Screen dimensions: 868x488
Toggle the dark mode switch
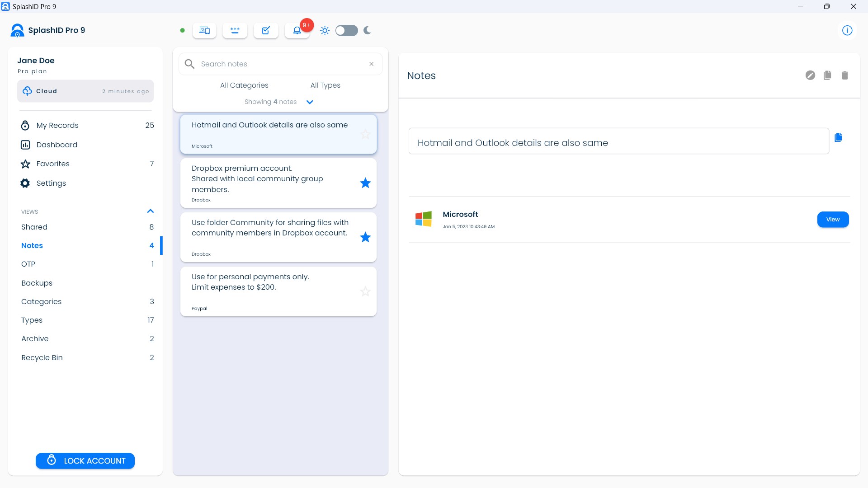click(346, 30)
